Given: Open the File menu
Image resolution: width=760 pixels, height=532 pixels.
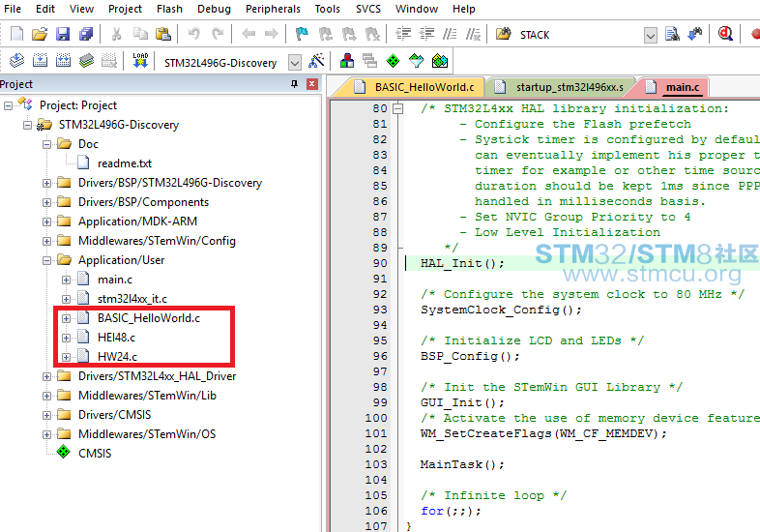Looking at the screenshot, I should [x=13, y=9].
